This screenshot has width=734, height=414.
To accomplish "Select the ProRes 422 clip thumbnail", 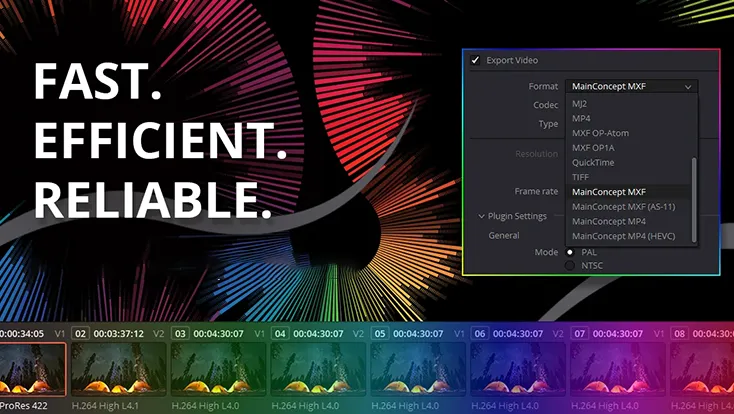I will (32, 369).
